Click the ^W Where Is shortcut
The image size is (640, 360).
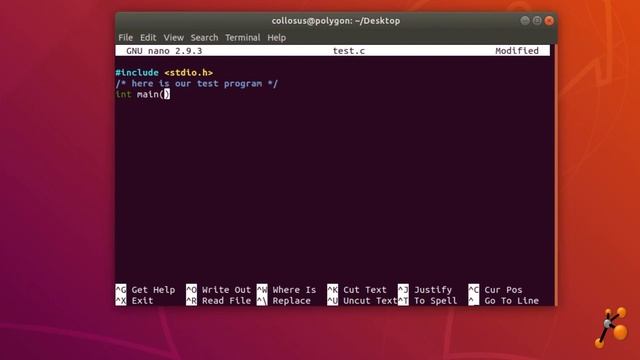pyautogui.click(x=287, y=290)
